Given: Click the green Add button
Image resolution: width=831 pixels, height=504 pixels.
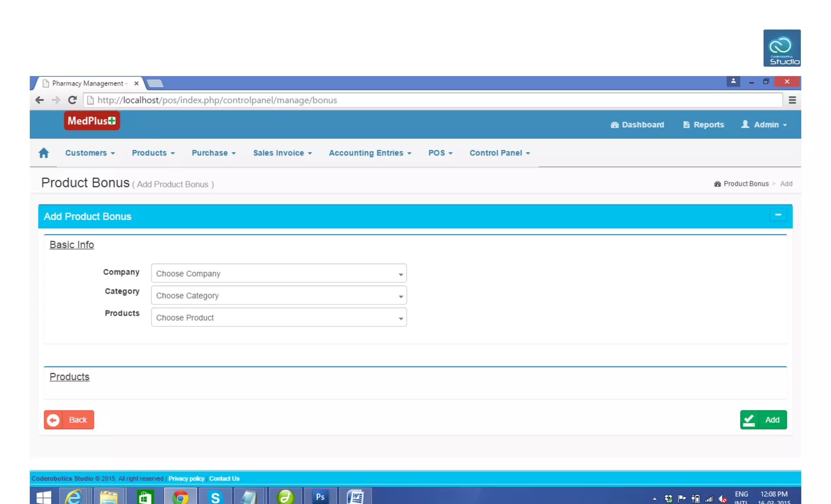Looking at the screenshot, I should tap(763, 420).
